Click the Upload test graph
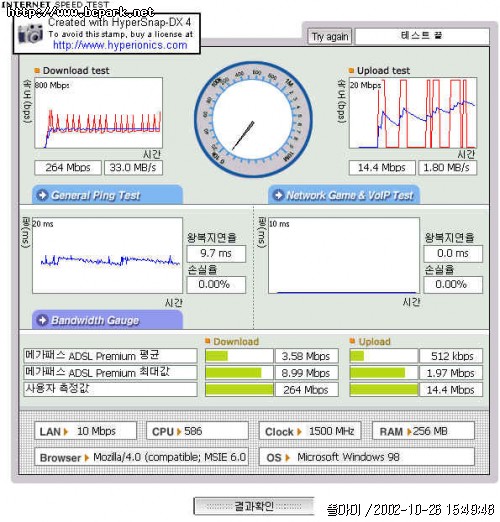The height and width of the screenshot is (522, 500). (x=413, y=113)
